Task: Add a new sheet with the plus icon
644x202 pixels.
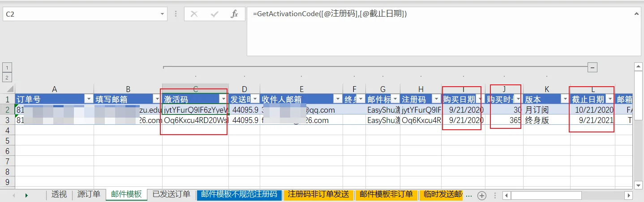Action: click(x=482, y=195)
